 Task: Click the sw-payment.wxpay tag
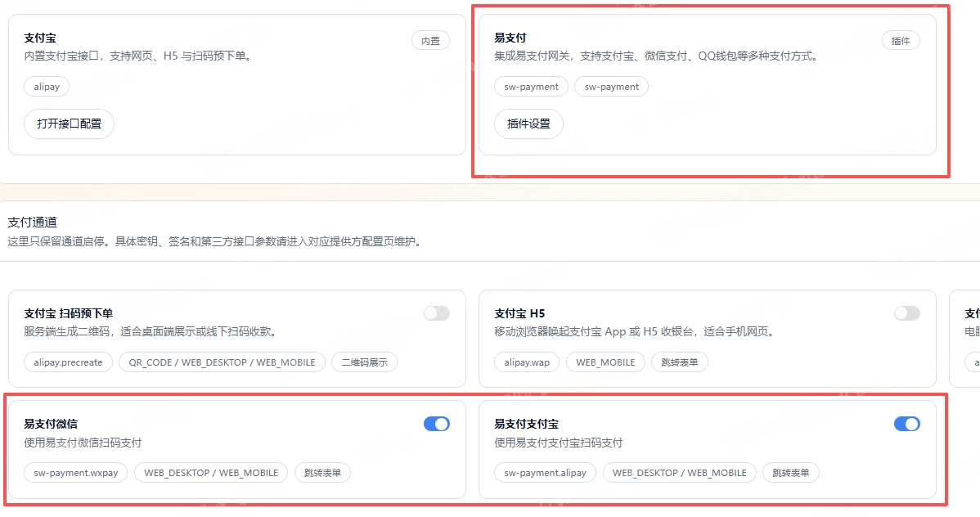click(x=75, y=474)
